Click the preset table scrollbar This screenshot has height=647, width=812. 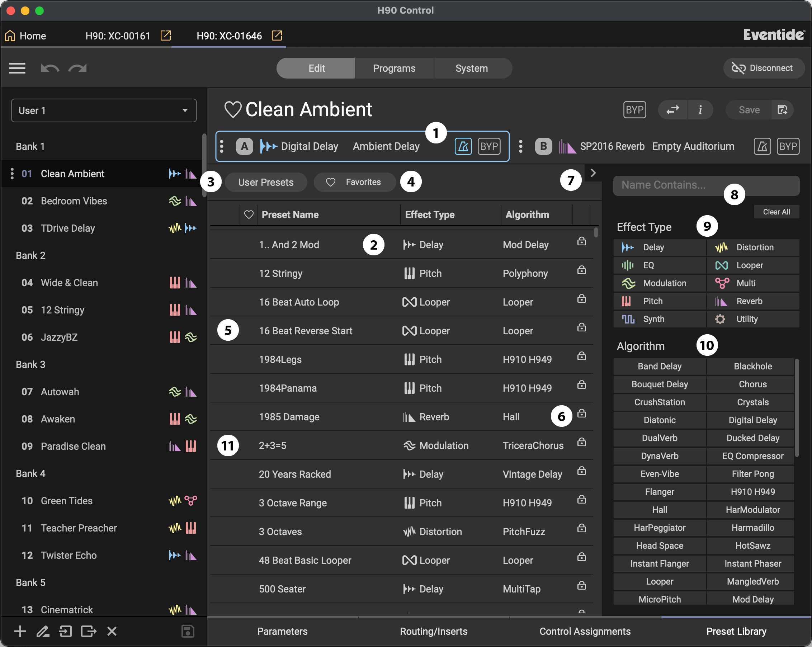[x=596, y=232]
